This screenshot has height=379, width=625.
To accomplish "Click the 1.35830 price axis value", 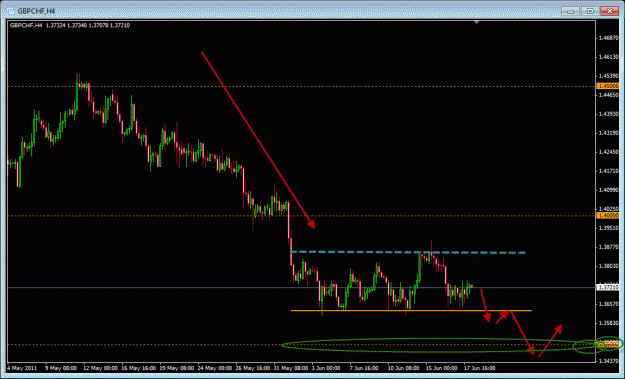I will click(x=609, y=323).
